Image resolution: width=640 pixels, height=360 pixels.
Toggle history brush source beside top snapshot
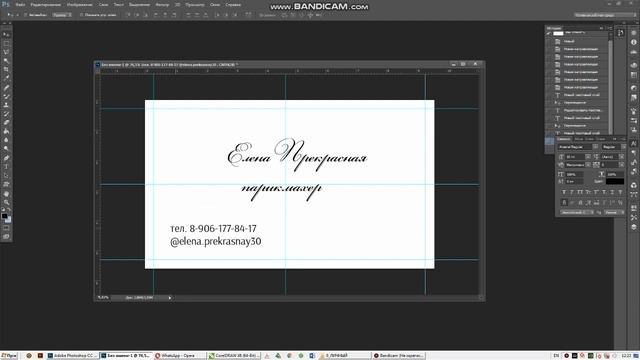[549, 33]
